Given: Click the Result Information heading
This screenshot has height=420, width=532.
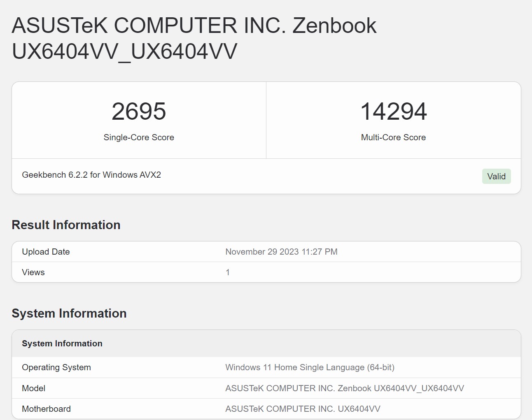Looking at the screenshot, I should click(x=66, y=225).
